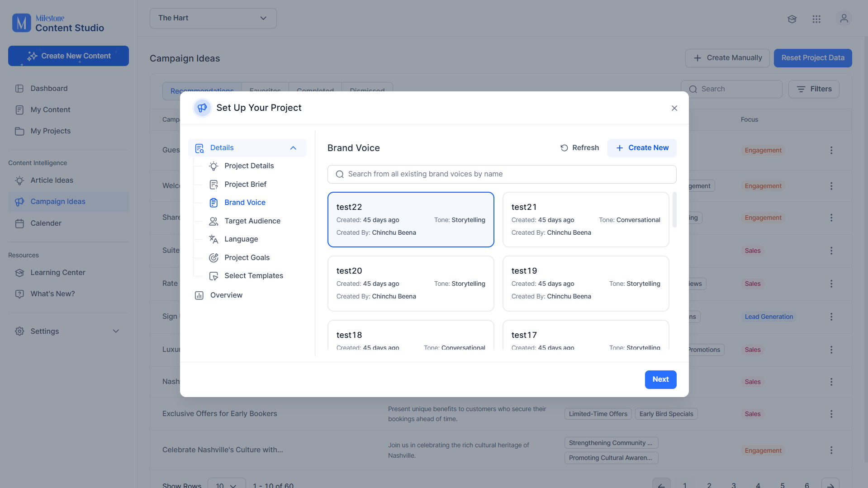868x488 pixels.
Task: Select the test20 brand voice card
Action: 411,284
